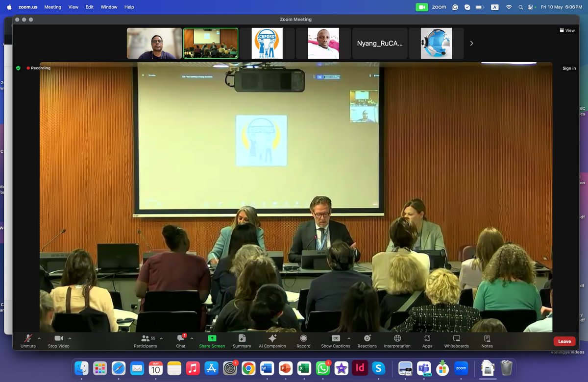Open the Reactions picker
The height and width of the screenshot is (382, 588).
tap(367, 341)
